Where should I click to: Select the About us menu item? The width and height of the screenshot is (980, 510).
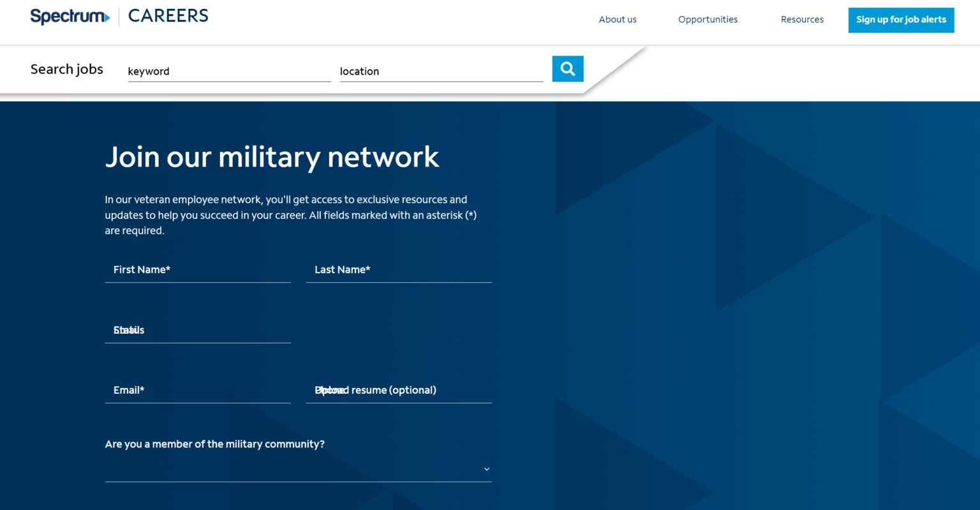pos(617,19)
